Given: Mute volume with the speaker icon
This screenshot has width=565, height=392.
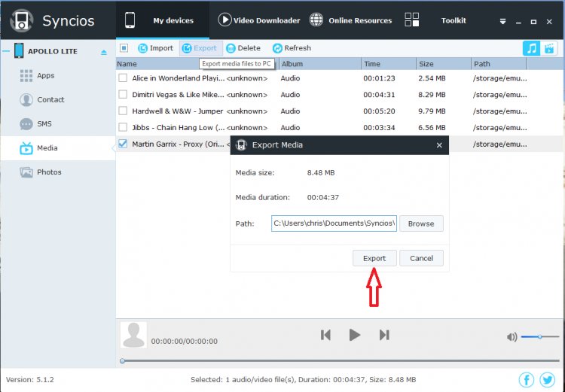Looking at the screenshot, I should pyautogui.click(x=512, y=337).
